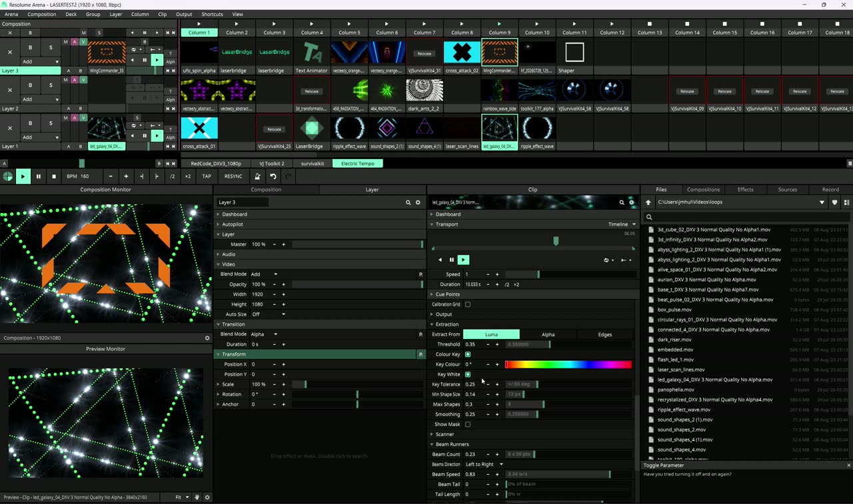Open the Clip panel settings gear
The height and width of the screenshot is (504, 853).
pos(632,202)
